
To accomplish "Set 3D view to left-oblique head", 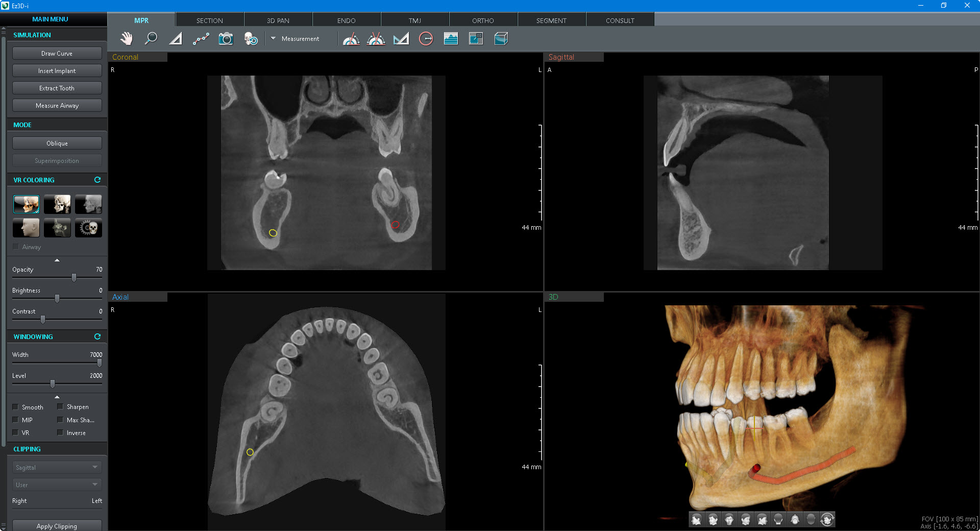I will click(713, 520).
